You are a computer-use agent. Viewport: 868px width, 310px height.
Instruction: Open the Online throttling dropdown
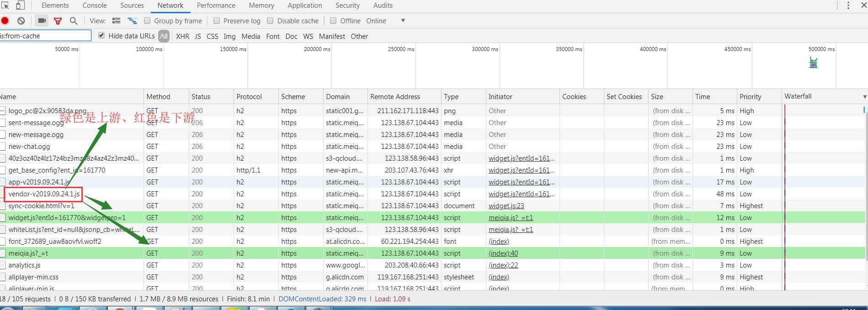386,21
